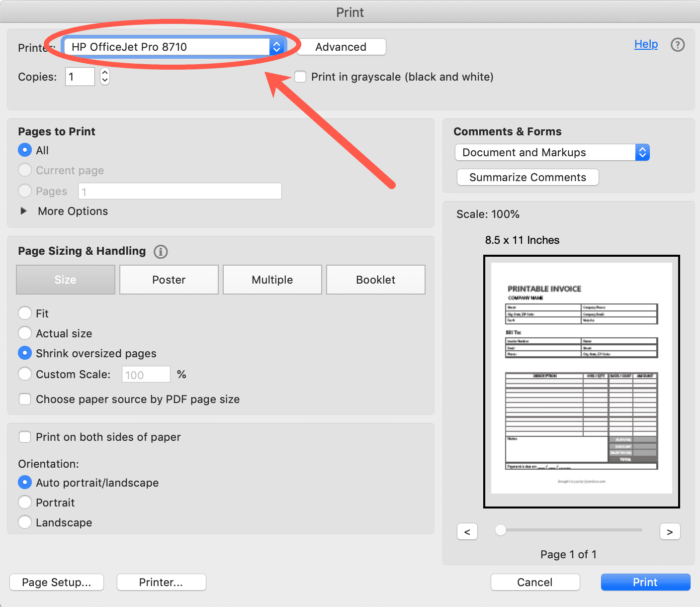The height and width of the screenshot is (607, 700).
Task: Click the Copies input field
Action: (x=80, y=77)
